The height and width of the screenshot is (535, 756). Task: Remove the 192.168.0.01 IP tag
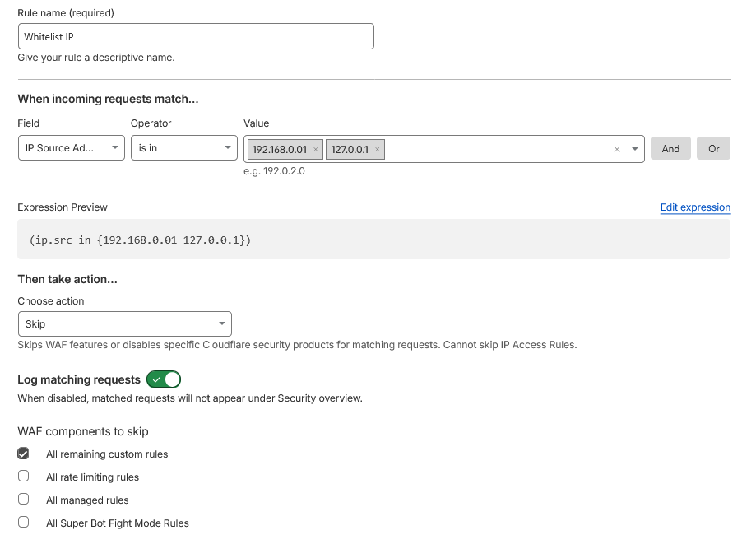pyautogui.click(x=315, y=150)
